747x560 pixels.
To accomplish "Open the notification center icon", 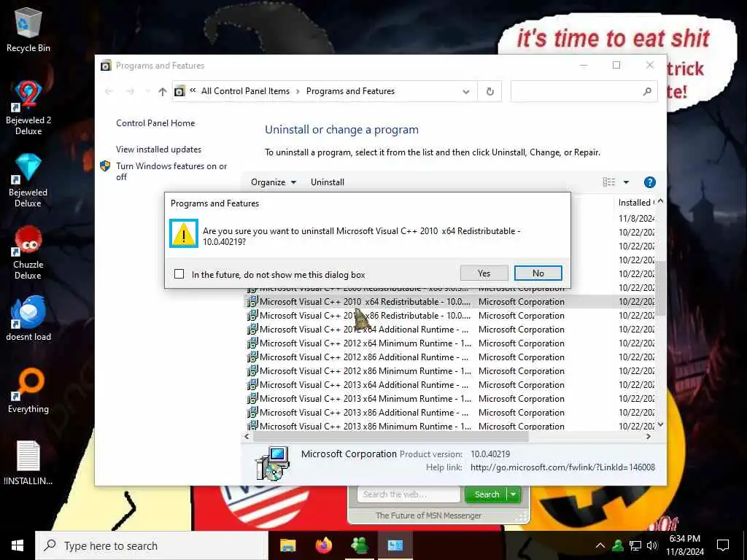I will pos(723,545).
